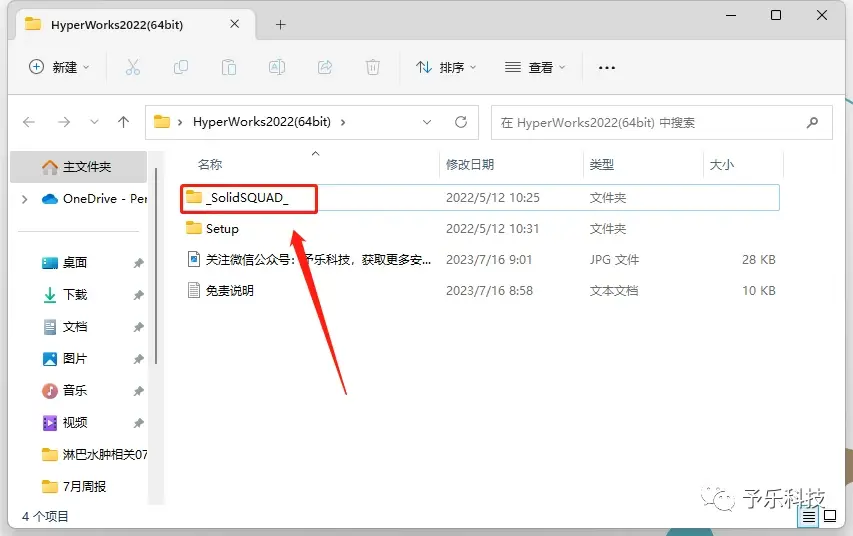Click the 2022/5/12 10:31 date cell
Viewport: 853px width, 536px height.
click(x=492, y=229)
